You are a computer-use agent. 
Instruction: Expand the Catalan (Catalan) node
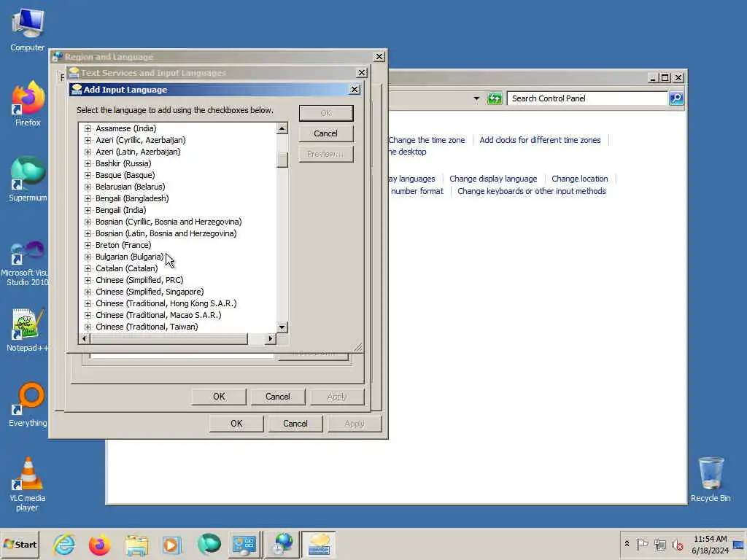[x=88, y=268]
